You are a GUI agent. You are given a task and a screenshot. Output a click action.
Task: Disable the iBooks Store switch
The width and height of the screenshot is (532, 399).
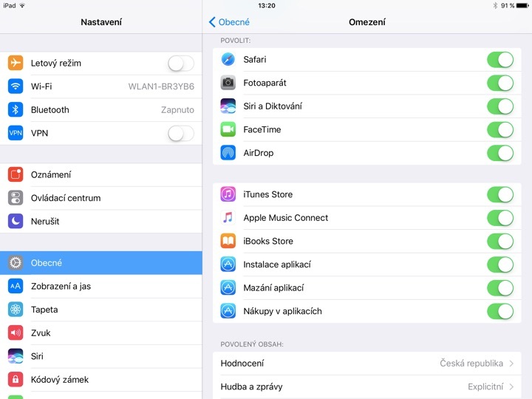click(500, 242)
